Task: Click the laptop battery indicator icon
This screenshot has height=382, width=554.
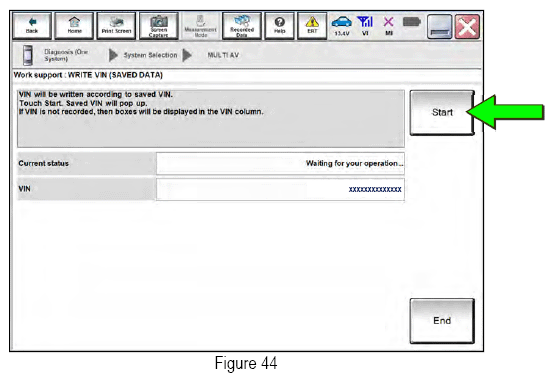Action: [x=412, y=22]
